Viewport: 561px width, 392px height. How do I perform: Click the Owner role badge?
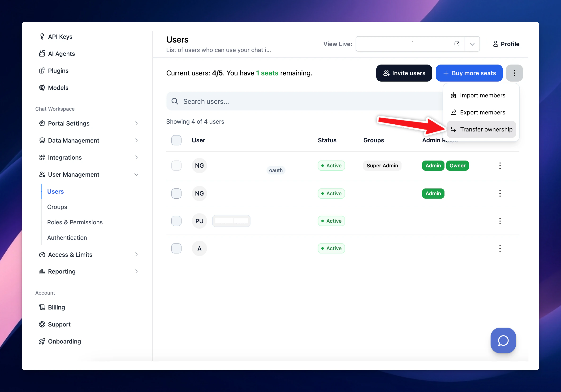457,166
